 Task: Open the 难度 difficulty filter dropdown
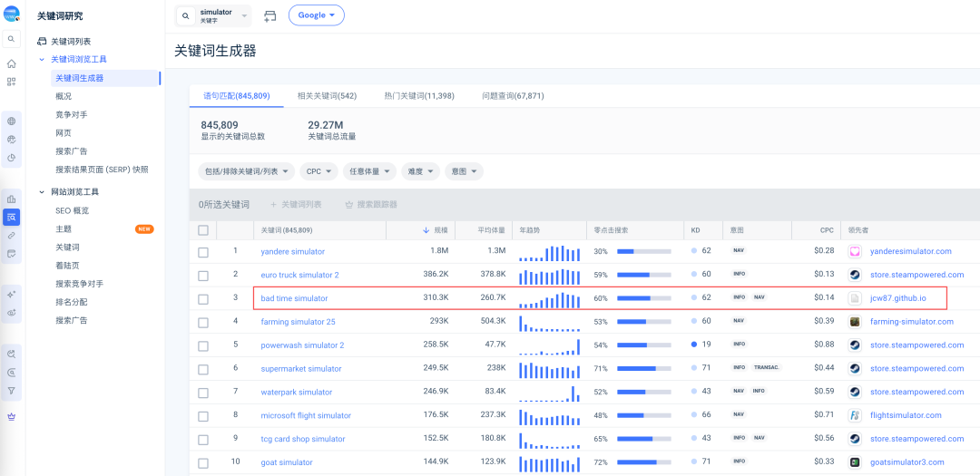click(421, 171)
